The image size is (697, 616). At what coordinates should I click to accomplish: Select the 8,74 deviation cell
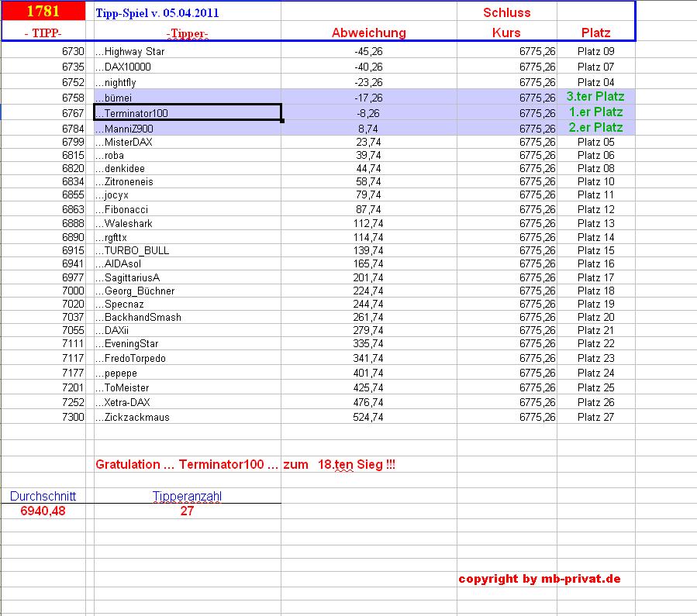[368, 129]
